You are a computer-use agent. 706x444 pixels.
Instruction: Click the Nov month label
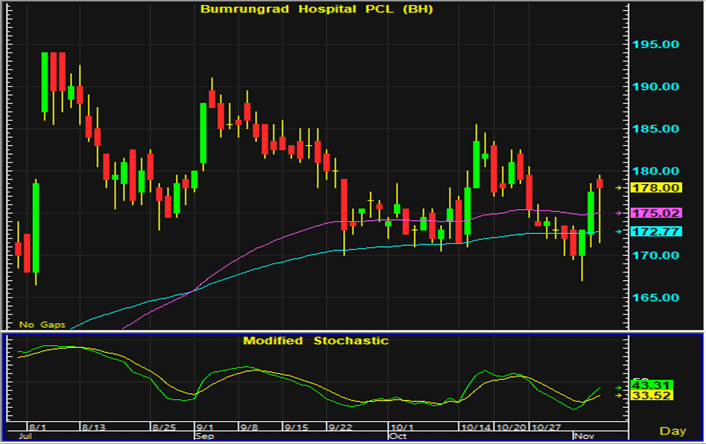(x=583, y=437)
